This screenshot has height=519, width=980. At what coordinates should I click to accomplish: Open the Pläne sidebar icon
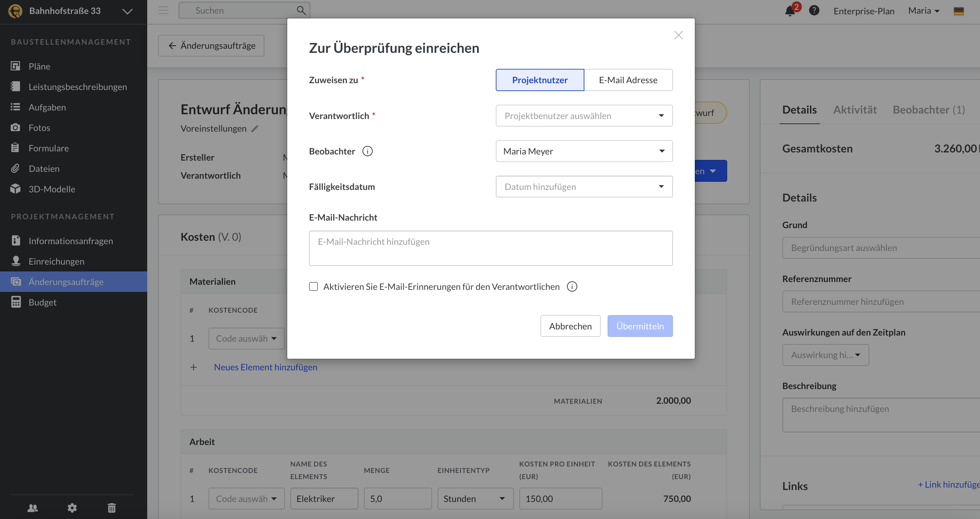coord(15,66)
